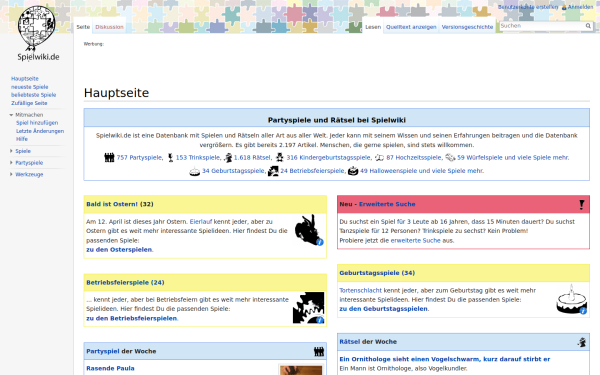Click the Partyspiele people icon in intro box
This screenshot has height=375, width=600.
[x=109, y=157]
